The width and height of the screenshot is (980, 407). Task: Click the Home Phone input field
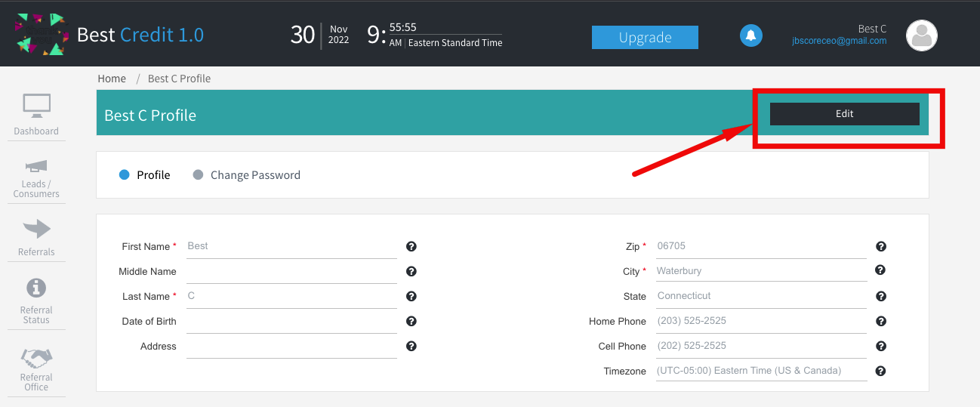(761, 321)
